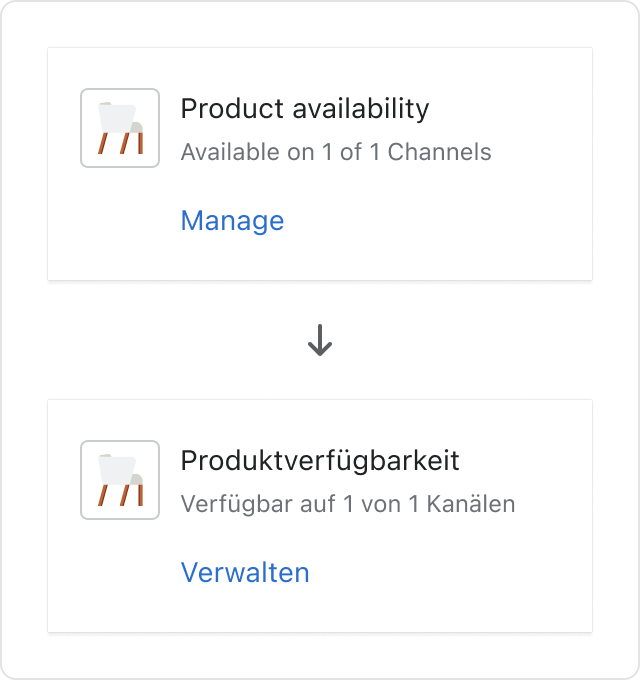Click the chair's orange legs in the top thumbnail
The width and height of the screenshot is (640, 680).
(121, 143)
